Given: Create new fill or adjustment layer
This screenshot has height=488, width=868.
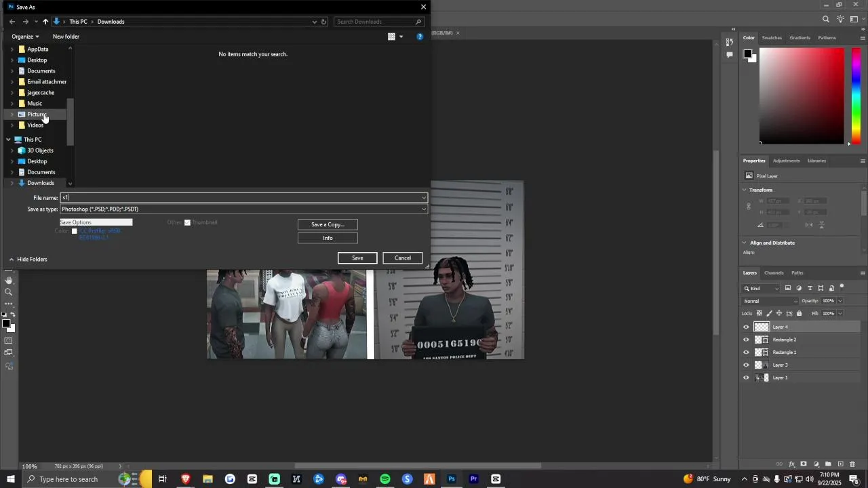Looking at the screenshot, I should (816, 464).
